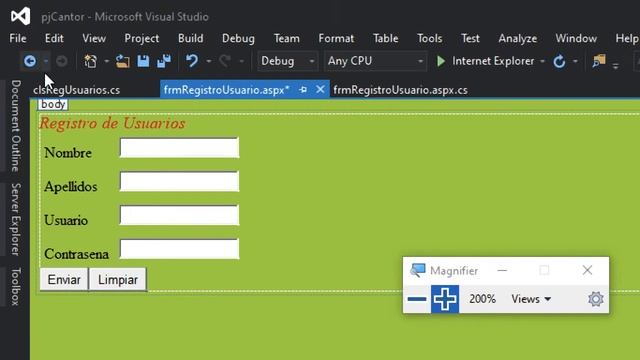Open file using the folder icon
This screenshot has width=640, height=360.
pyautogui.click(x=122, y=61)
